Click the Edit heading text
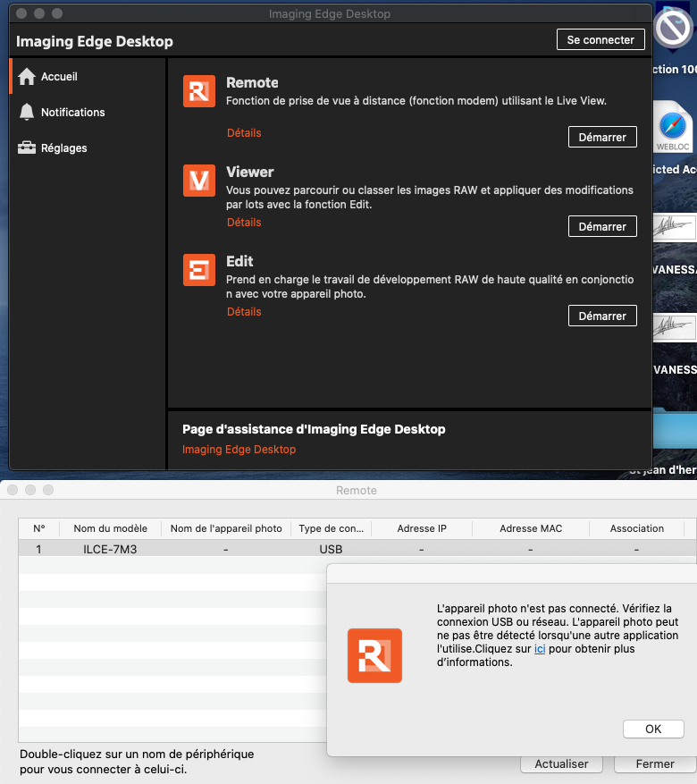The width and height of the screenshot is (697, 784). (239, 262)
